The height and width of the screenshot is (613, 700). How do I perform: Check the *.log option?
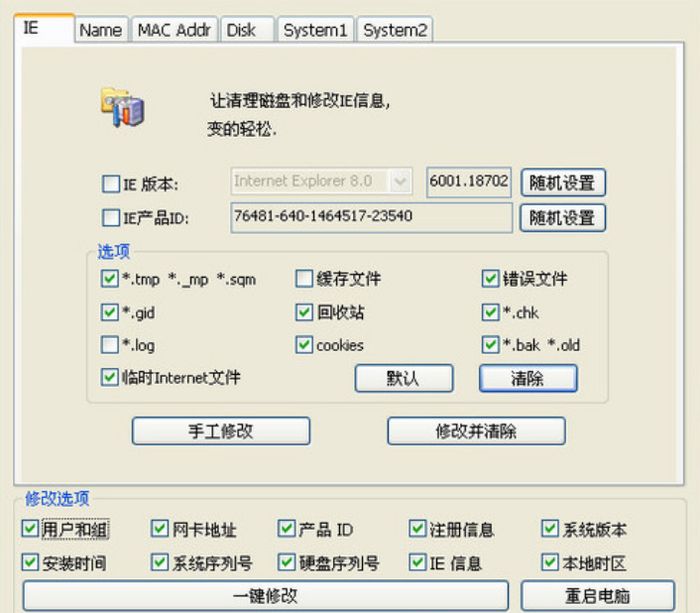click(110, 345)
